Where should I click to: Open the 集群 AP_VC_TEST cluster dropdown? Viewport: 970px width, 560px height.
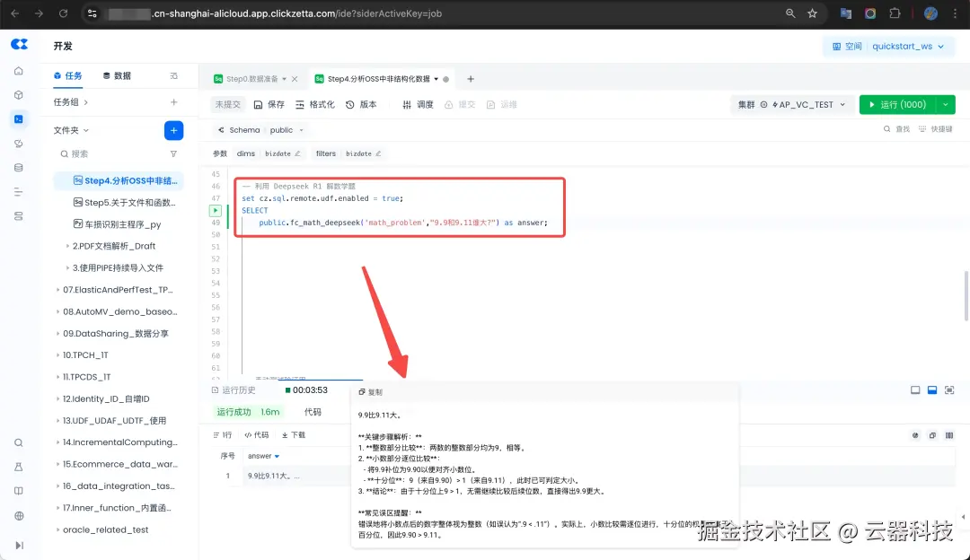[x=791, y=104]
